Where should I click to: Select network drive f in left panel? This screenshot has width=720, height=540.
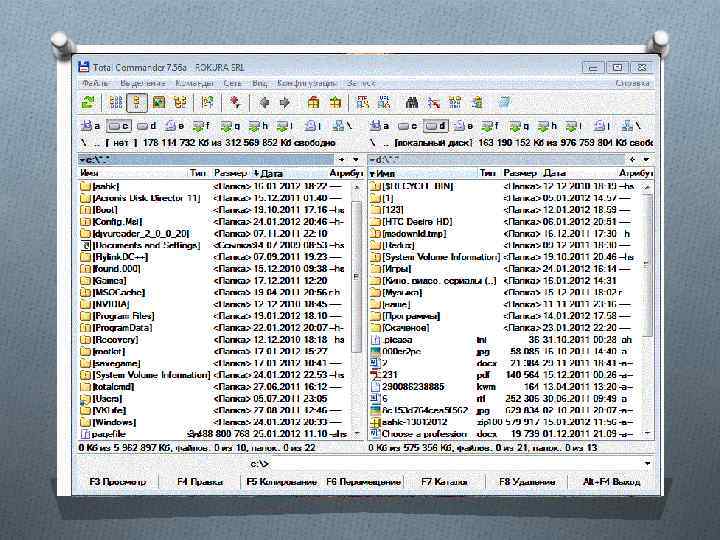[x=202, y=125]
